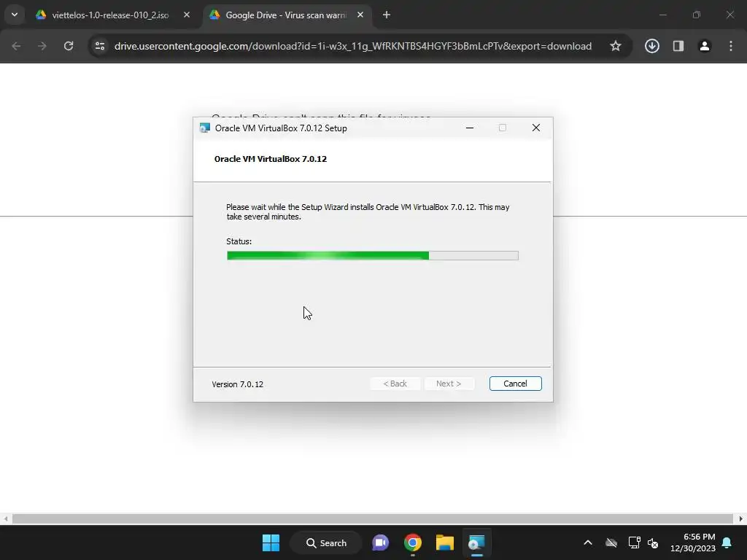
Task: Click the horizontal page scrollbar
Action: (373, 518)
